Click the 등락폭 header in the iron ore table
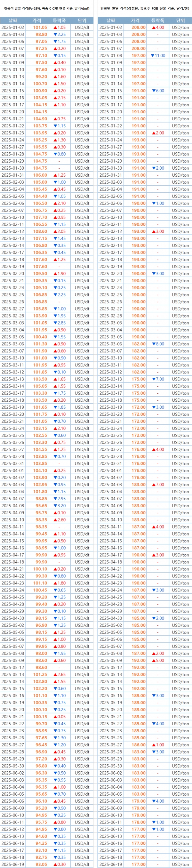Image resolution: width=192 pixels, height=868 pixels. [59, 20]
